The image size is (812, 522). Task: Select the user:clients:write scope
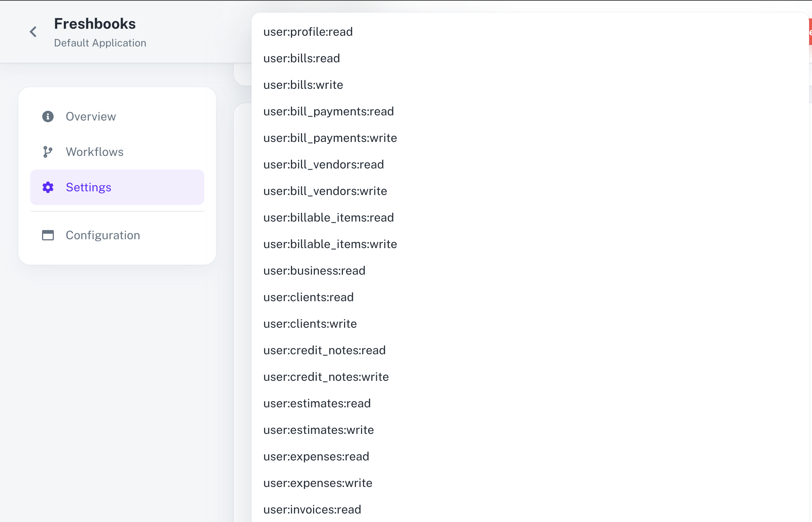(310, 324)
